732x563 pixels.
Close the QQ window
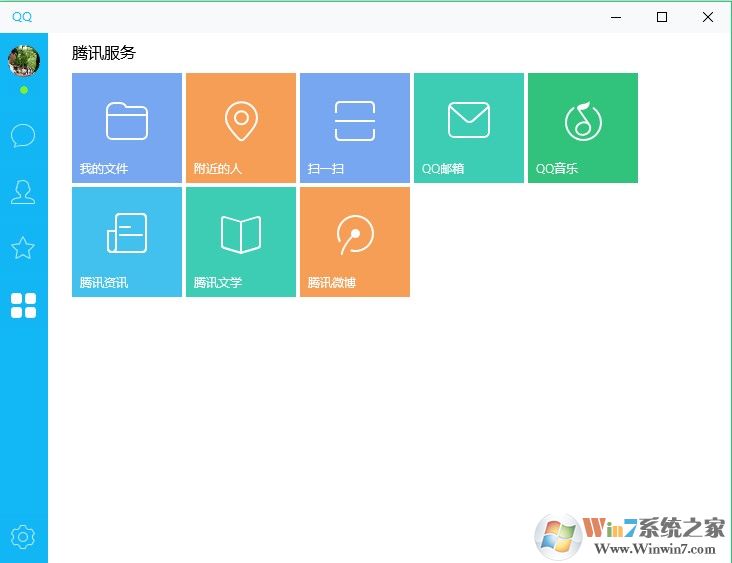pos(708,17)
